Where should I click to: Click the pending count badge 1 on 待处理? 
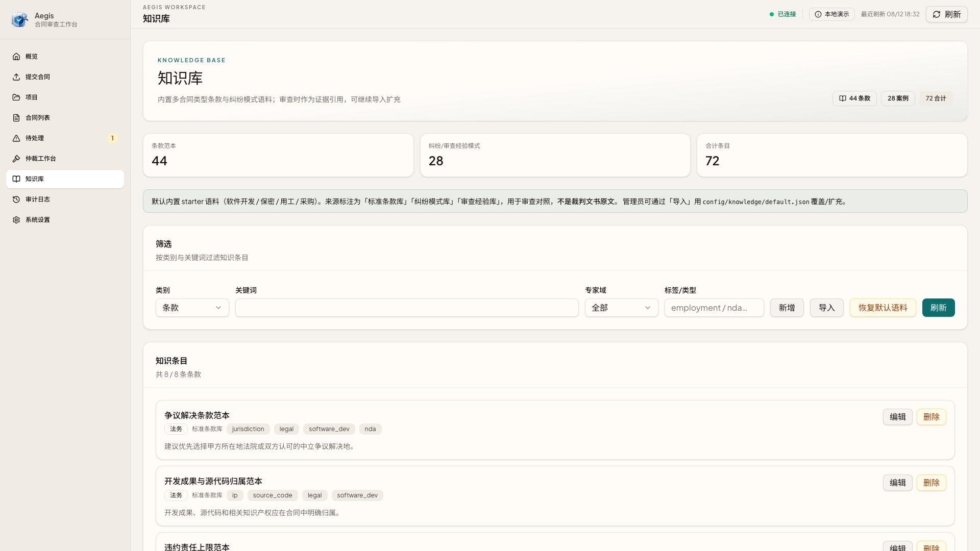tap(112, 138)
